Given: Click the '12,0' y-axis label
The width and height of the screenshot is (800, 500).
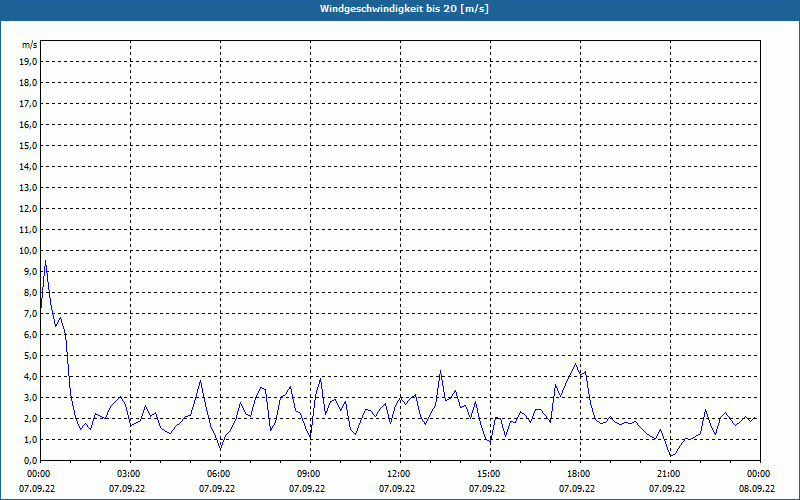Looking at the screenshot, I should (28, 209).
